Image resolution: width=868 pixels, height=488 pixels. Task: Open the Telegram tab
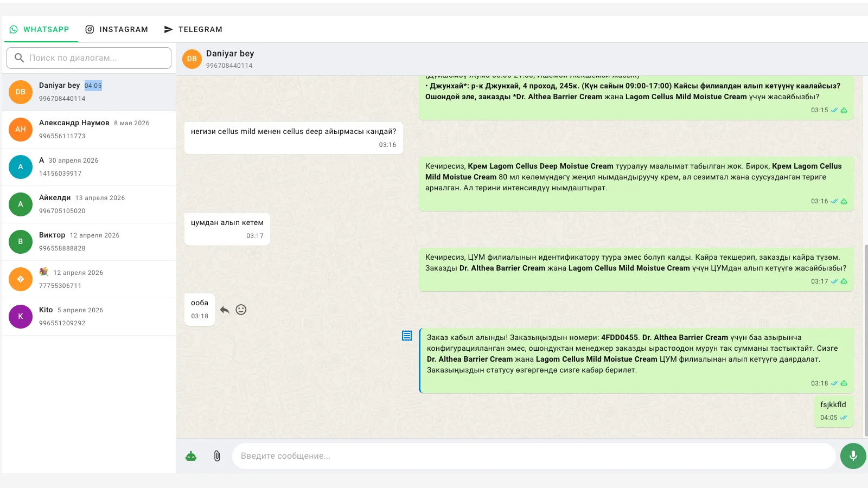point(193,29)
